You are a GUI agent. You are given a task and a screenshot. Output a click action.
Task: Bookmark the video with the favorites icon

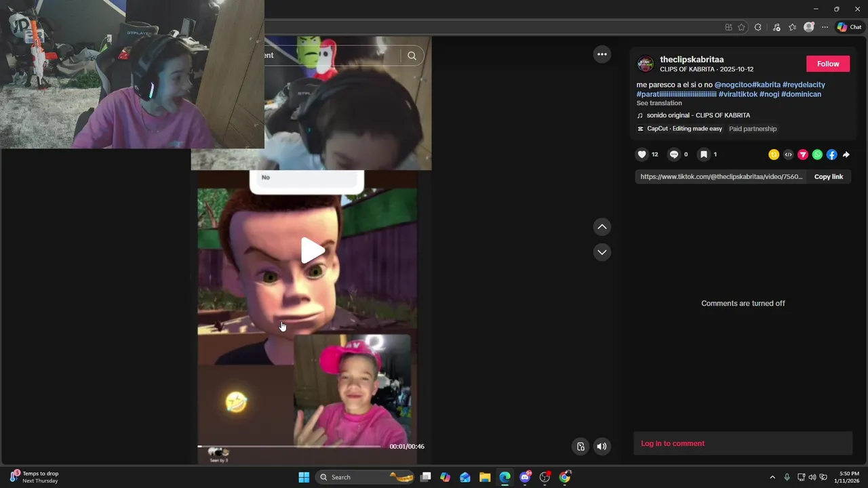704,155
